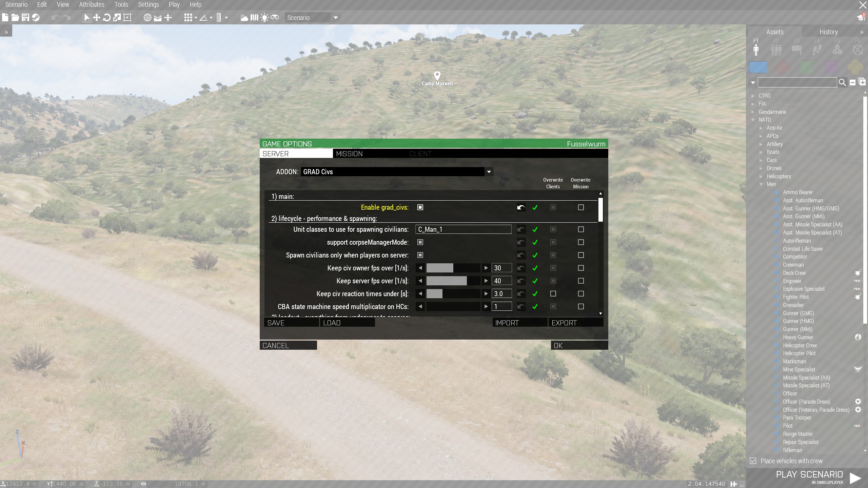Check Overwrite Clients for civ reaction times
868x488 pixels.
[553, 293]
